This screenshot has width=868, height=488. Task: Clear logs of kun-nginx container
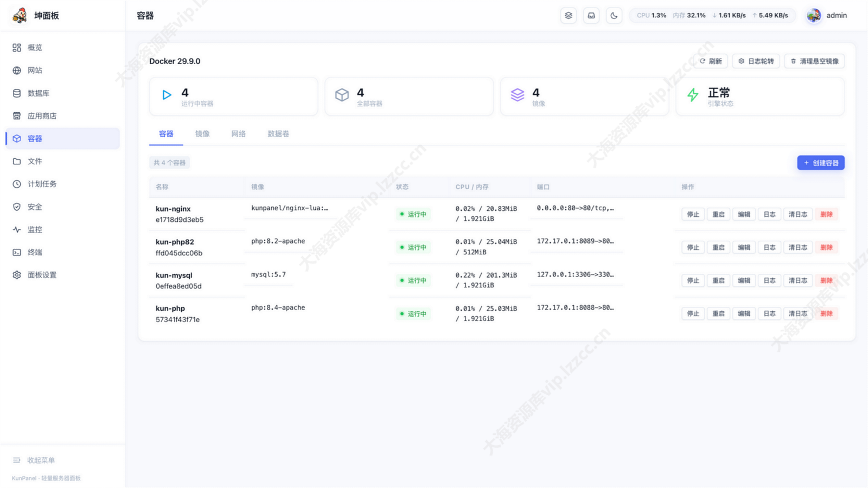tap(797, 214)
